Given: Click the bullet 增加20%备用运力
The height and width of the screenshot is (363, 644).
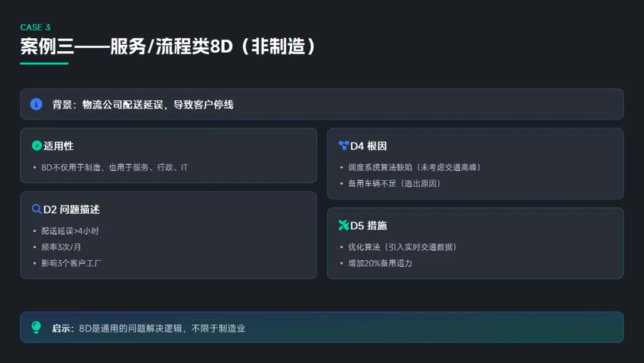Looking at the screenshot, I should tap(380, 263).
